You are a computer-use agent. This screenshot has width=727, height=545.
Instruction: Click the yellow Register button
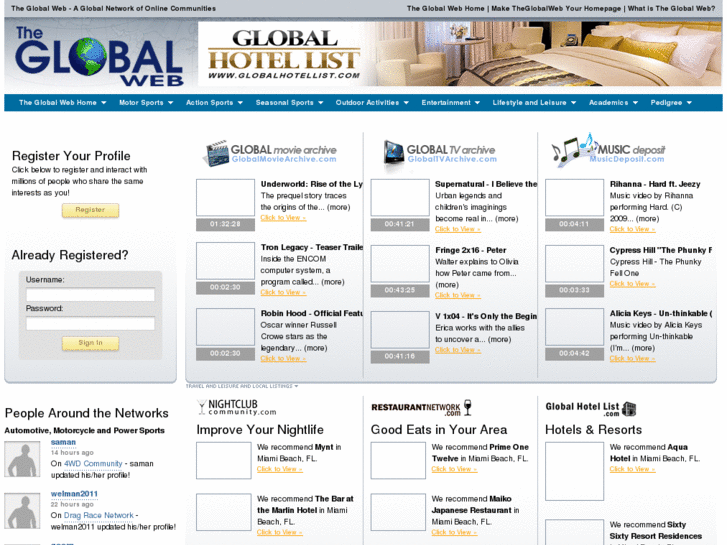[x=90, y=210]
